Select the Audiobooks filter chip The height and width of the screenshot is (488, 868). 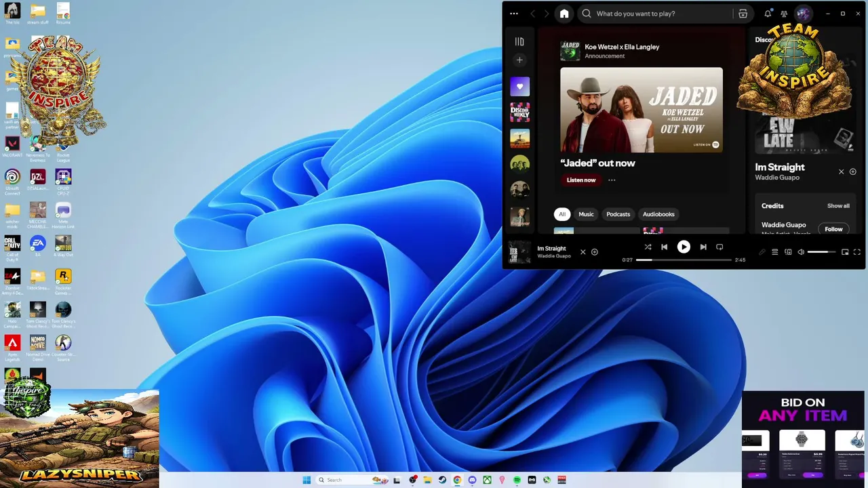(x=658, y=214)
